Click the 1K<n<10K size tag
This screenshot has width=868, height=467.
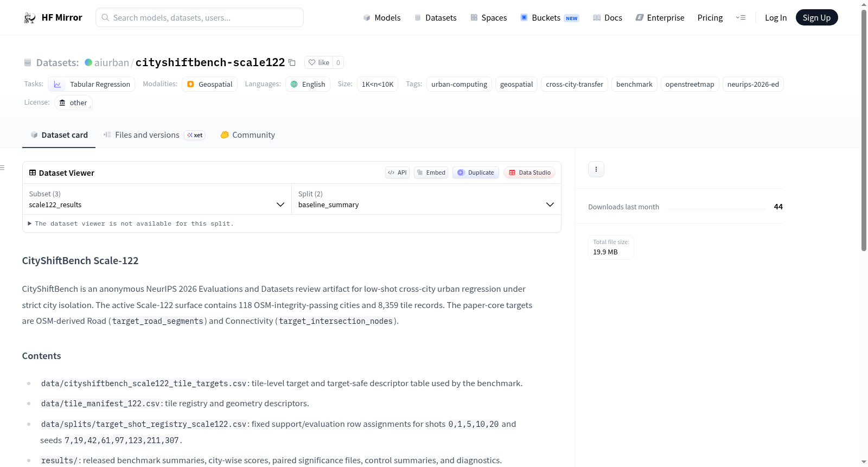378,84
